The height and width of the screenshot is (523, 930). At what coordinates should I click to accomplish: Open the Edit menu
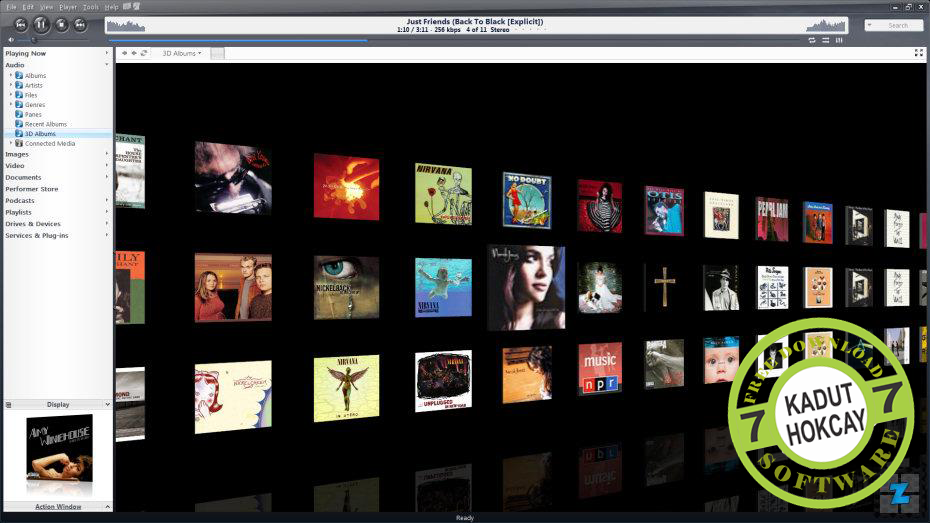[x=28, y=7]
